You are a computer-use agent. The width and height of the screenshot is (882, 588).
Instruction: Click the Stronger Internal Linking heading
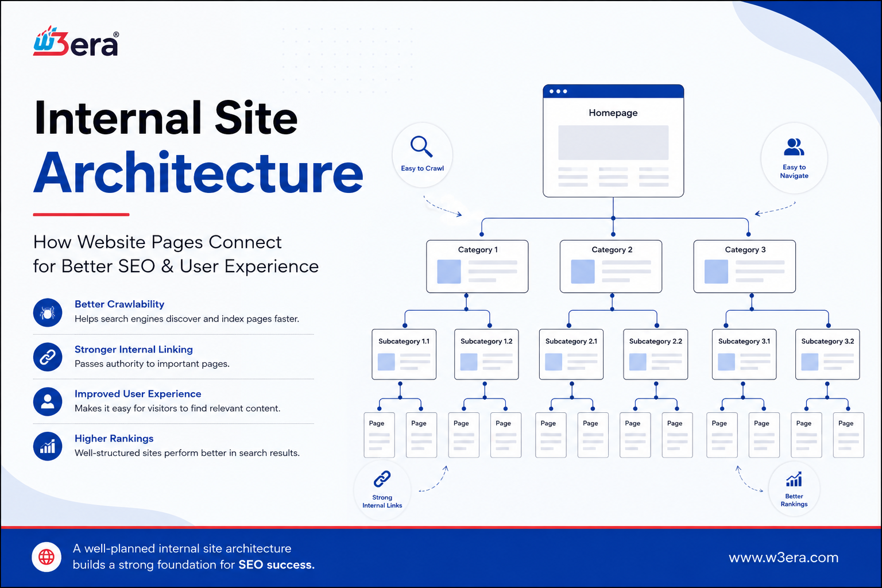click(x=134, y=349)
